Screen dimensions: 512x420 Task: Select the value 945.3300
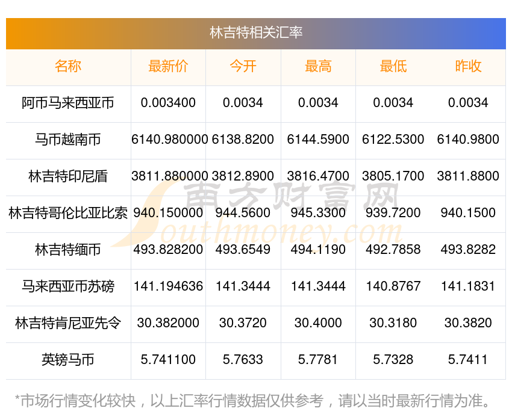point(318,213)
